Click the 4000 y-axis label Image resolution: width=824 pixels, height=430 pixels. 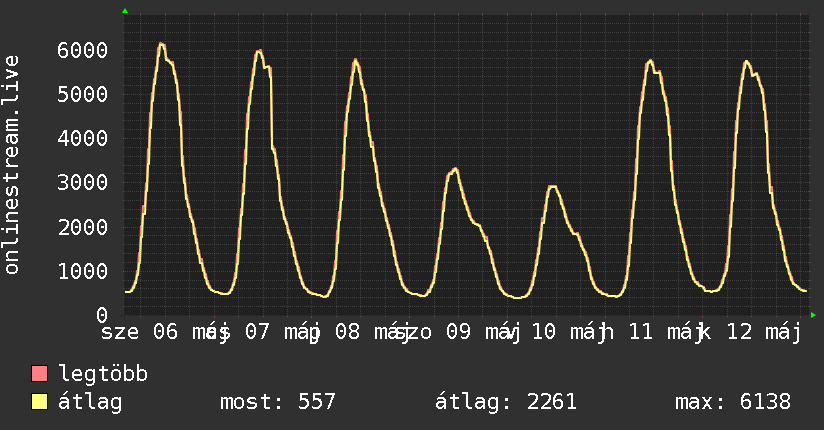(83, 139)
